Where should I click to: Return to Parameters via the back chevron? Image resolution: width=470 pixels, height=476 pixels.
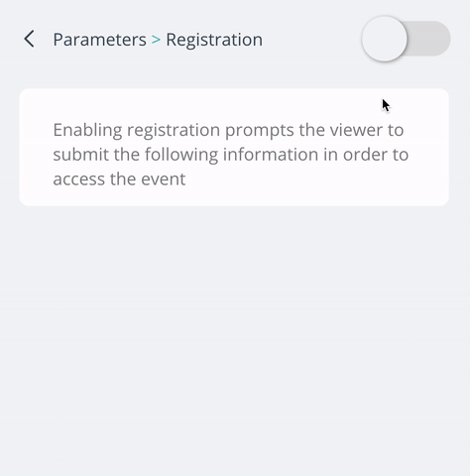click(29, 39)
